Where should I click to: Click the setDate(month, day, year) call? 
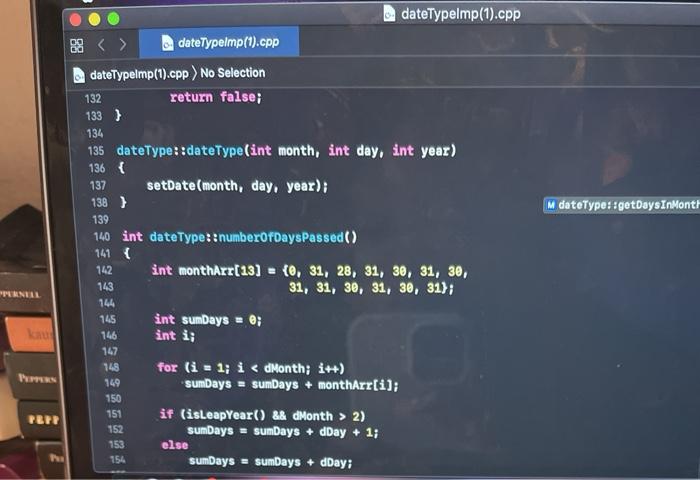237,185
